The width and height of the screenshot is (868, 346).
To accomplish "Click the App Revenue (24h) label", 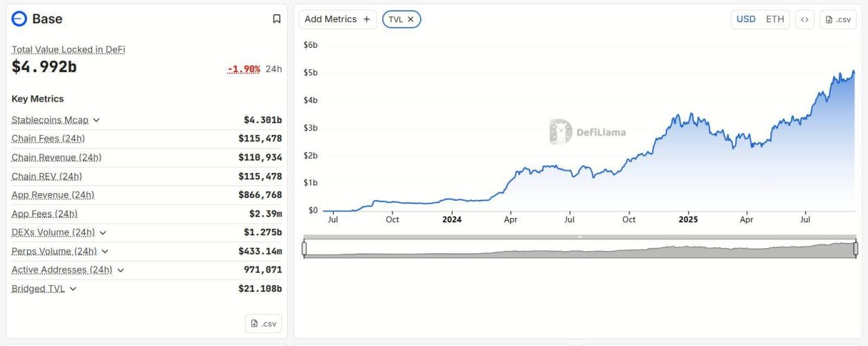I will pos(53,195).
